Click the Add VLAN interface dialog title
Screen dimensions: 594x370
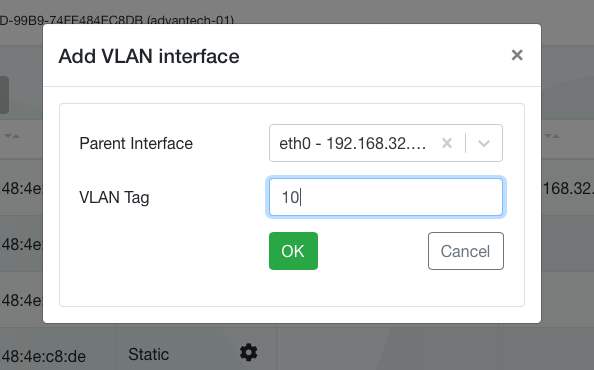(x=149, y=56)
